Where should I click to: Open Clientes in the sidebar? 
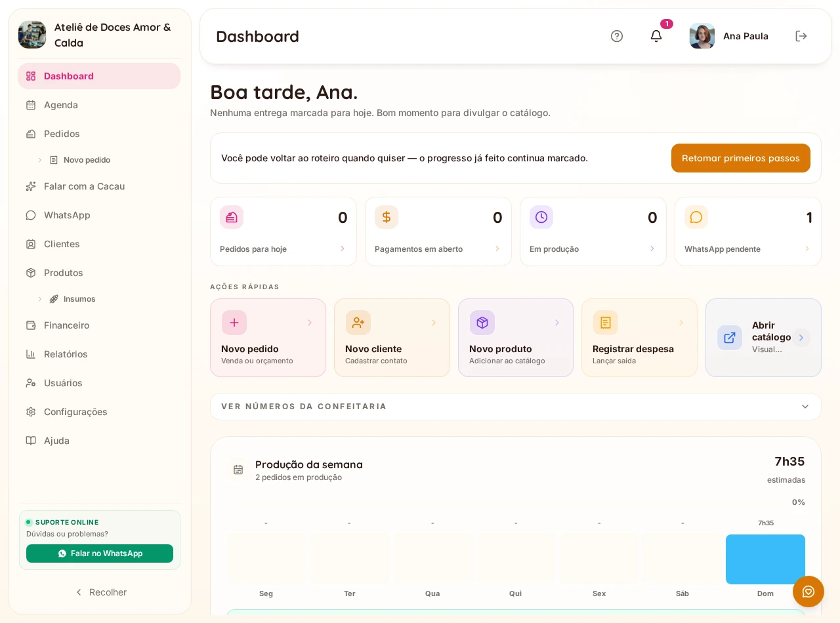pos(99,244)
